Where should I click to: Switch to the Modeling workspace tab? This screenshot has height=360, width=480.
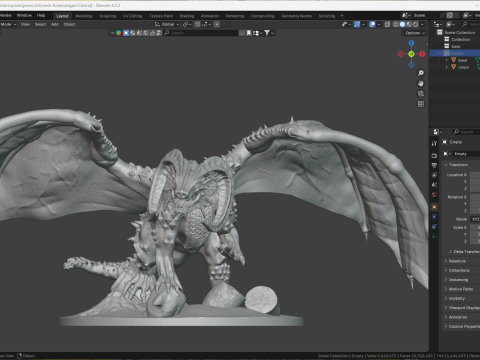click(x=84, y=16)
